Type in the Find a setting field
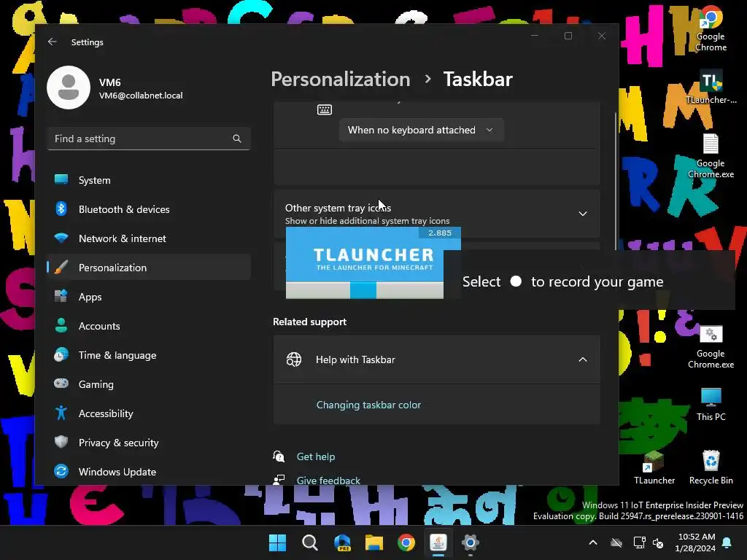The height and width of the screenshot is (560, 747). point(149,139)
